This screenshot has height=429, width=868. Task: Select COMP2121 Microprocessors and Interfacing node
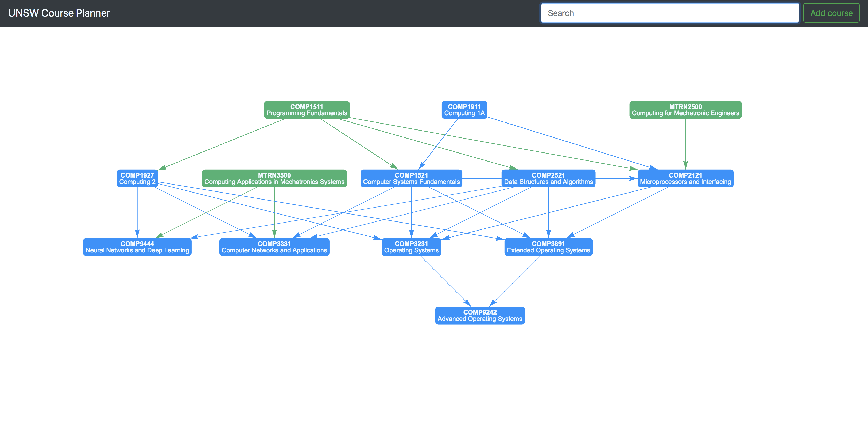685,178
